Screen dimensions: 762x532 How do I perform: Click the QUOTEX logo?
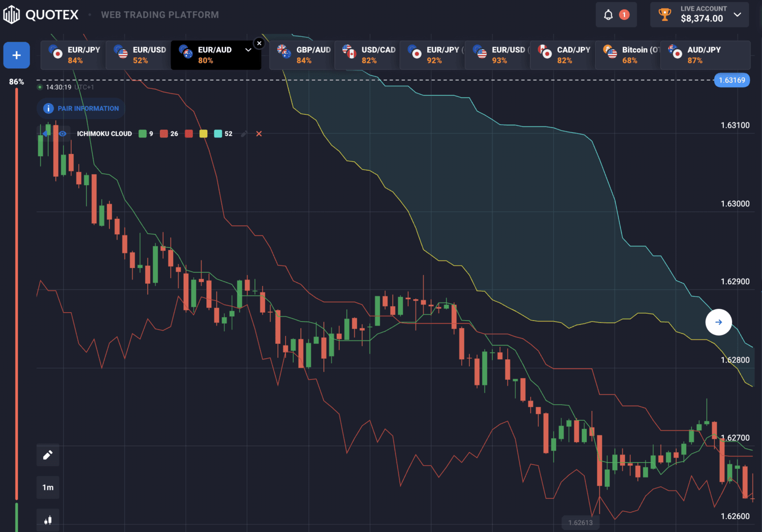(x=41, y=15)
